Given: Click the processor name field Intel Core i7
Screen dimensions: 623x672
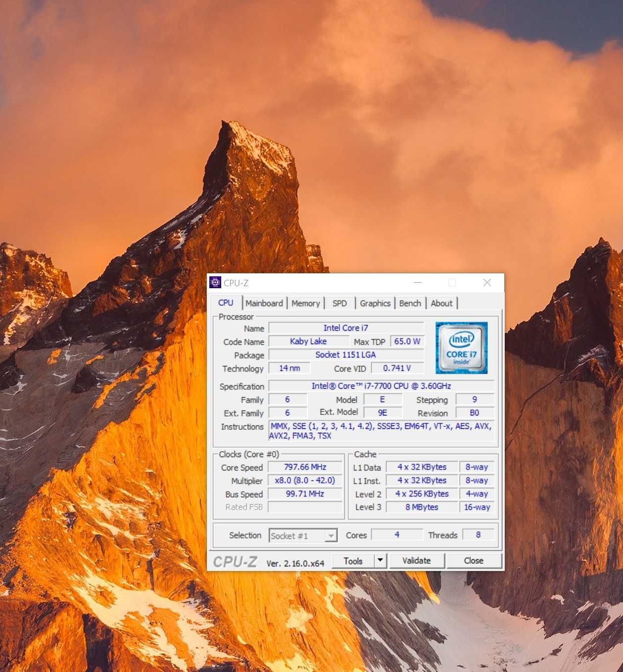Looking at the screenshot, I should (346, 328).
